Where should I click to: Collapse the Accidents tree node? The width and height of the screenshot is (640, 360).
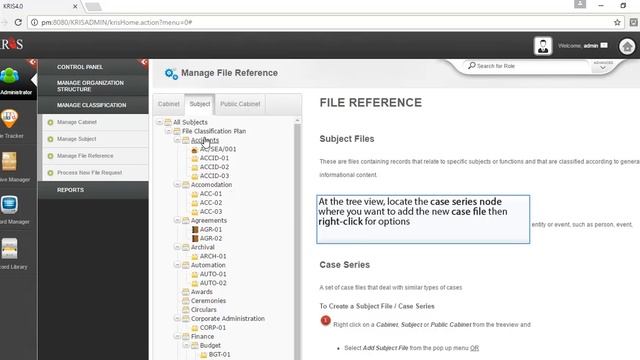(178, 140)
